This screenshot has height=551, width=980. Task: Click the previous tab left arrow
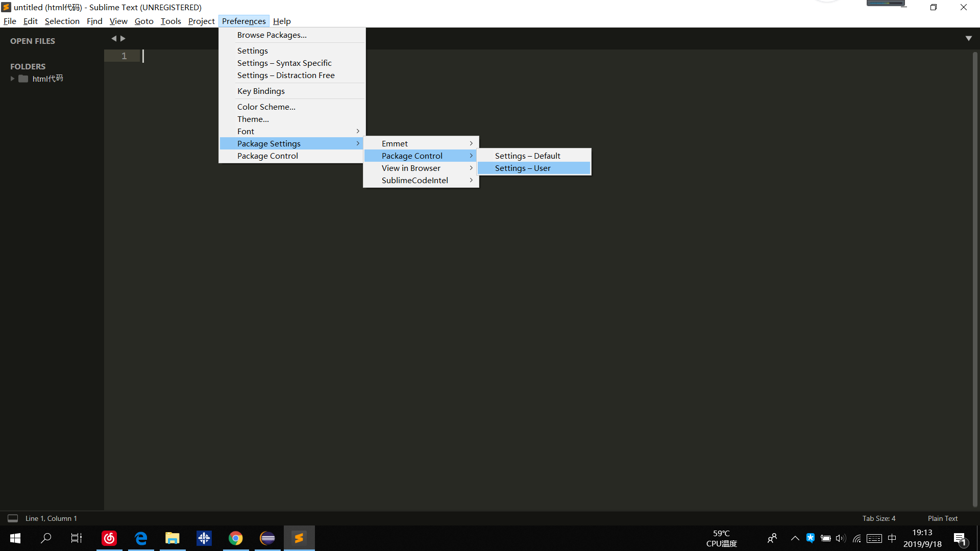pyautogui.click(x=114, y=39)
